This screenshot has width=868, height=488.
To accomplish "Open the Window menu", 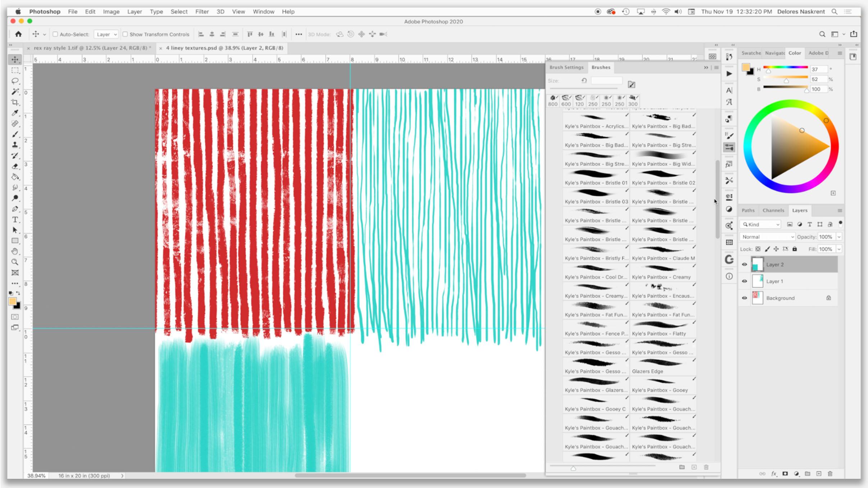I will pyautogui.click(x=263, y=12).
